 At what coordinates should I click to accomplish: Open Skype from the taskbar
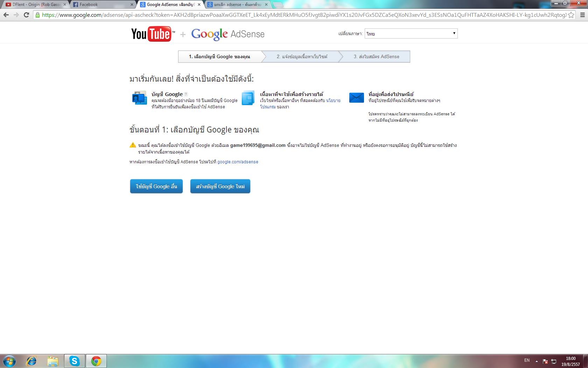click(74, 361)
